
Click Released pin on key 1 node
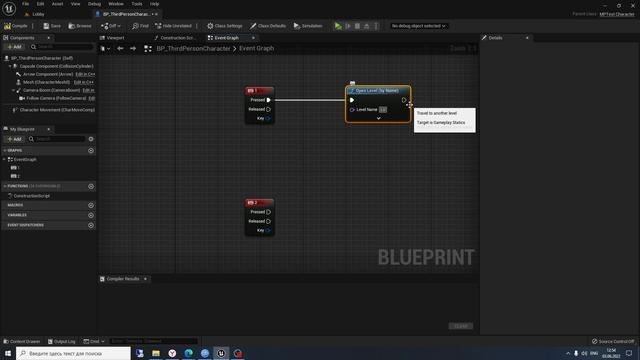(x=269, y=109)
